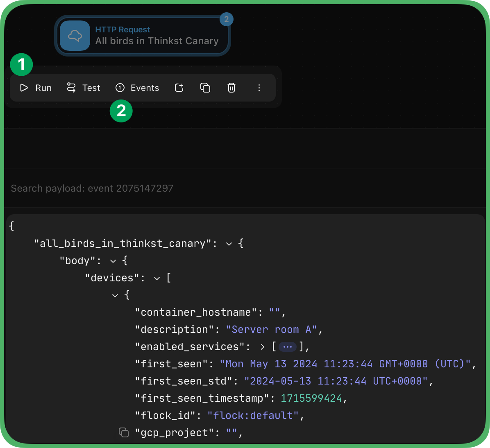Click the "flock_id" key
490x448 pixels.
165,416
